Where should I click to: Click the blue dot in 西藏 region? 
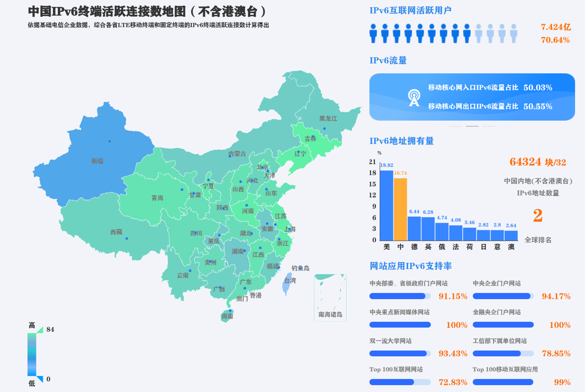[127, 239]
